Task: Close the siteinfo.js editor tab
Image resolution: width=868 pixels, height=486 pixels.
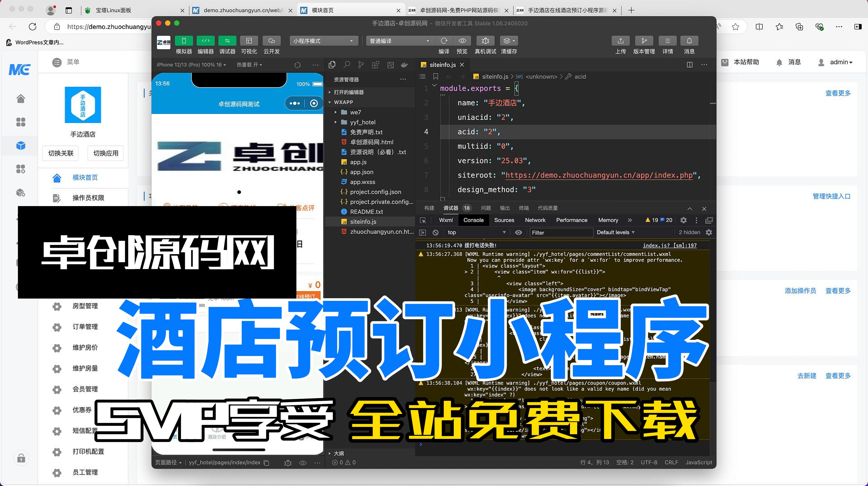Action: (462, 65)
